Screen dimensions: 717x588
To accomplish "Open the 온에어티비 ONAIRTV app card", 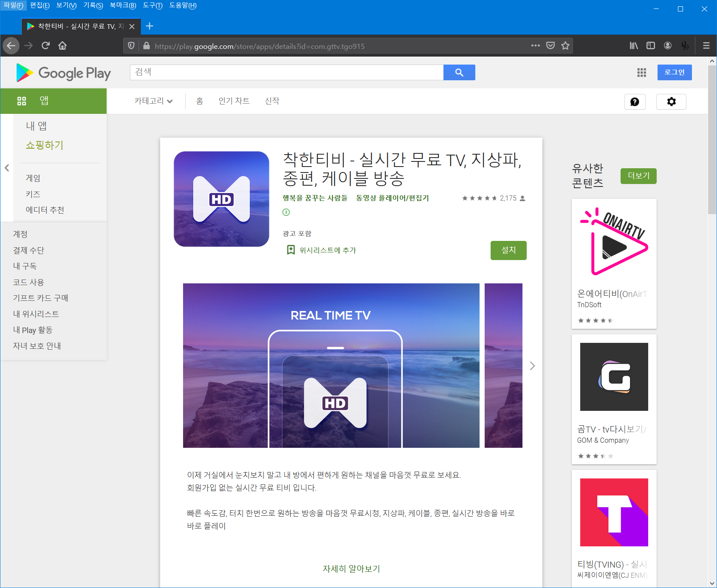I will pyautogui.click(x=614, y=264).
